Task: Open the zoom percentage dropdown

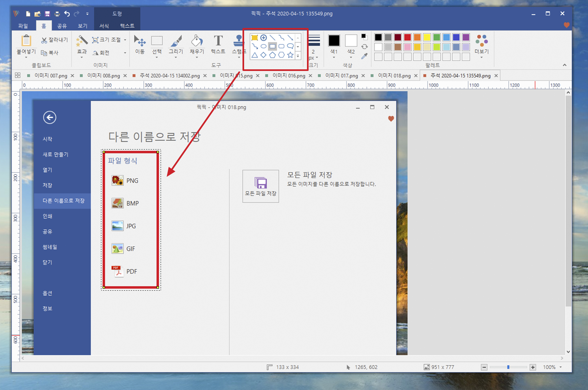Action: [x=561, y=367]
